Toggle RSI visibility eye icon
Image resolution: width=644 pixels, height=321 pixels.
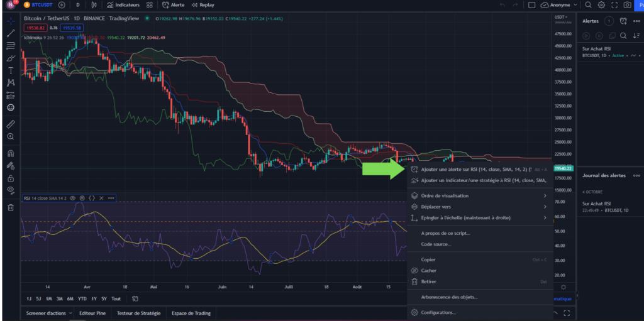pyautogui.click(x=73, y=198)
